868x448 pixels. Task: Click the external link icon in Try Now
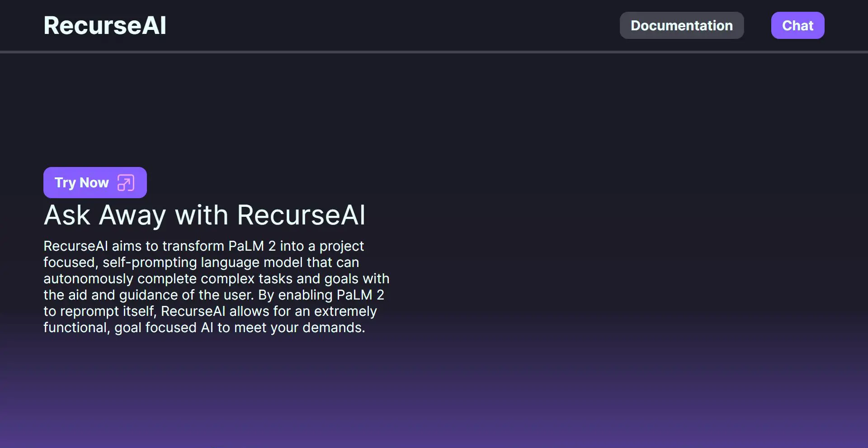tap(126, 183)
